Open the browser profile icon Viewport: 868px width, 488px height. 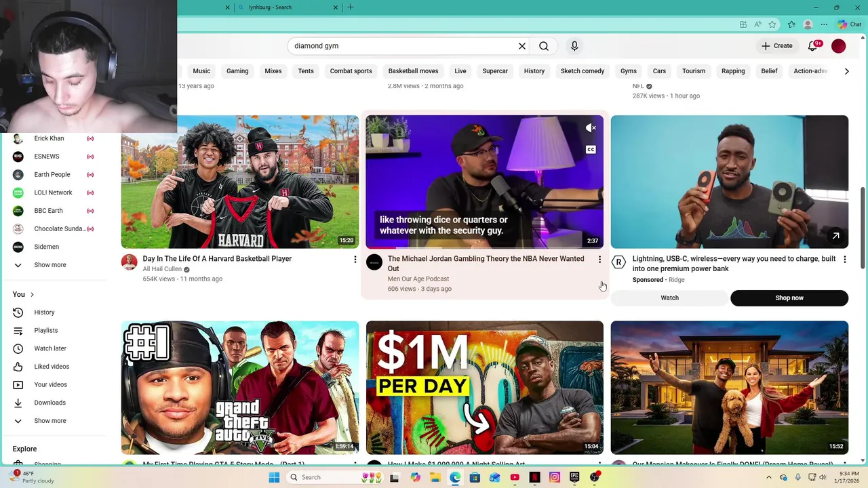point(808,24)
